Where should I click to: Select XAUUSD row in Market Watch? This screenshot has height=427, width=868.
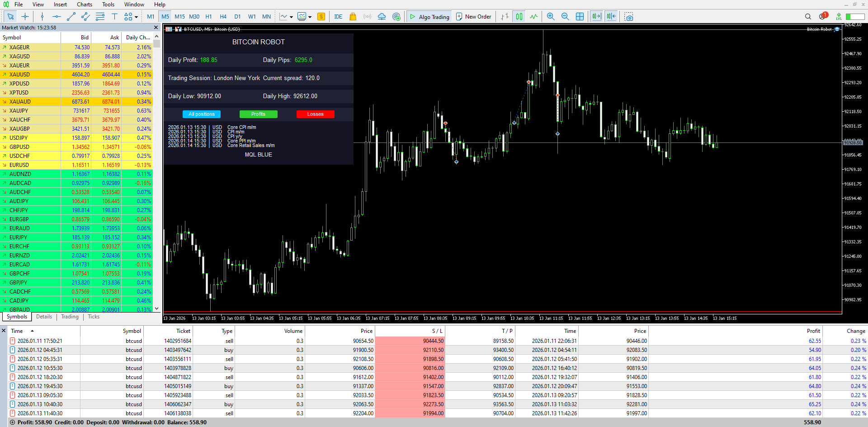76,75
